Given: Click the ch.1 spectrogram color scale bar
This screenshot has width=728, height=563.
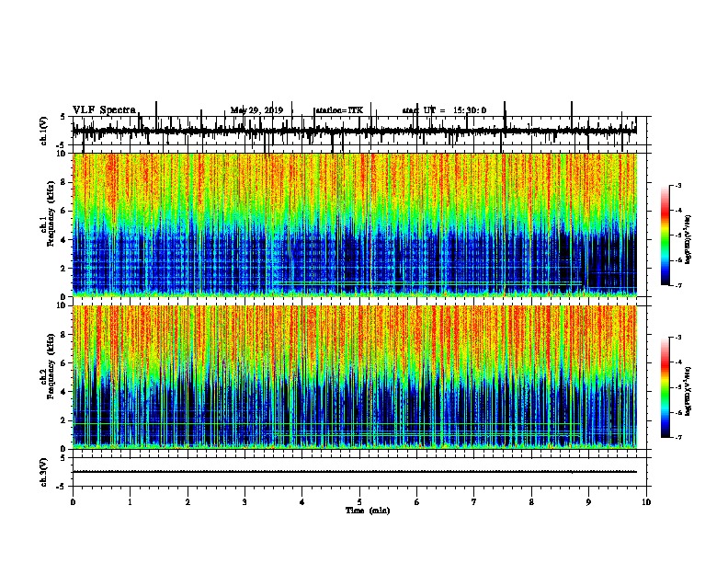Looking at the screenshot, I should tap(665, 236).
